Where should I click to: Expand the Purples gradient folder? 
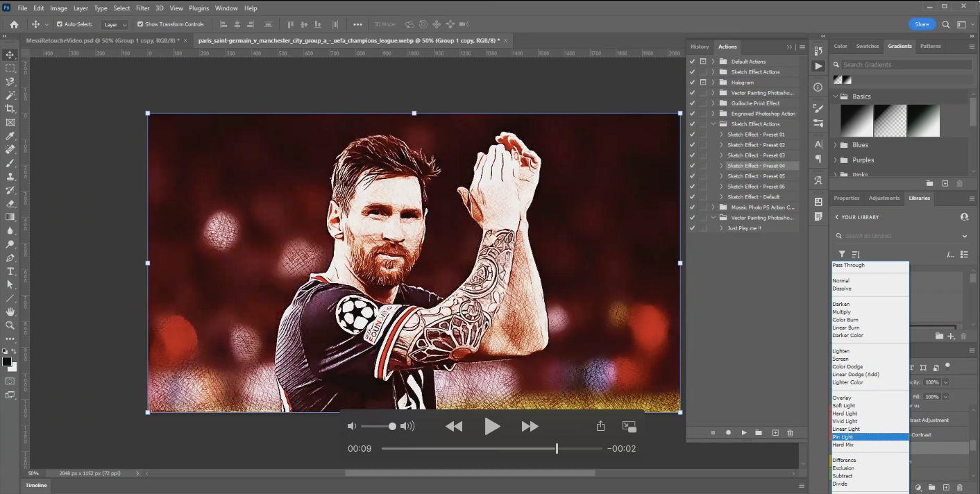tap(836, 160)
